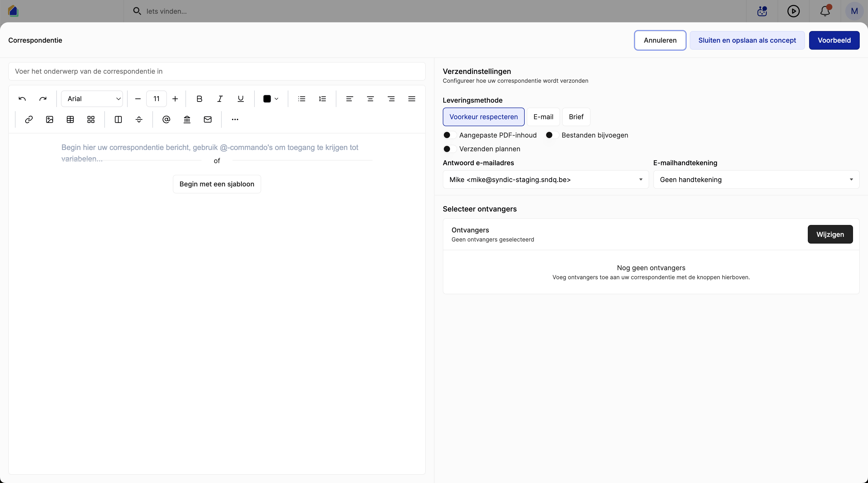Align text to the right

click(391, 99)
